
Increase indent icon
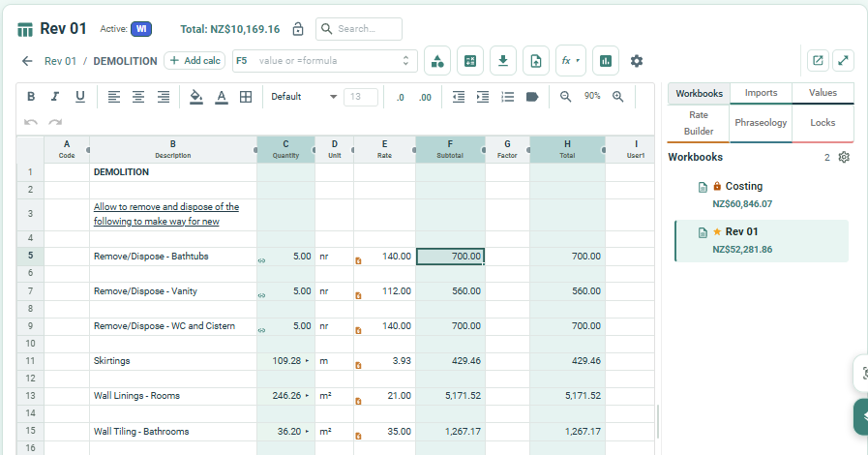[x=483, y=97]
